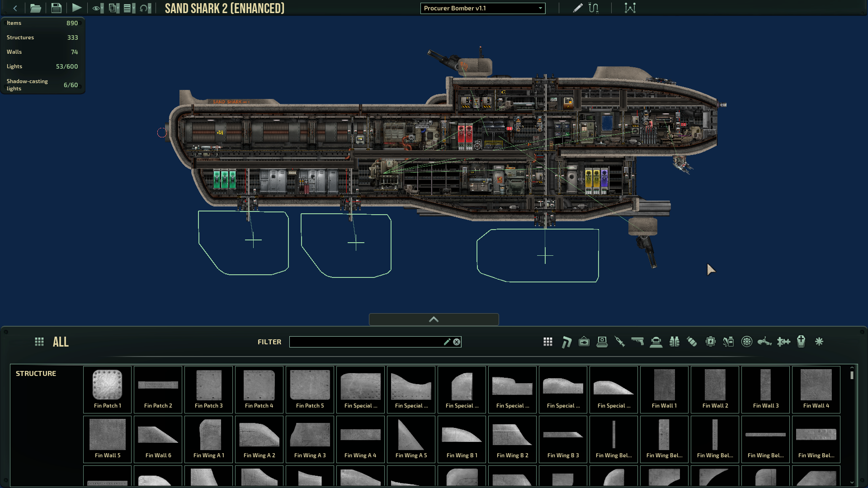The width and height of the screenshot is (868, 488).
Task: Open the visibility eye dropdown
Action: pyautogui.click(x=98, y=8)
